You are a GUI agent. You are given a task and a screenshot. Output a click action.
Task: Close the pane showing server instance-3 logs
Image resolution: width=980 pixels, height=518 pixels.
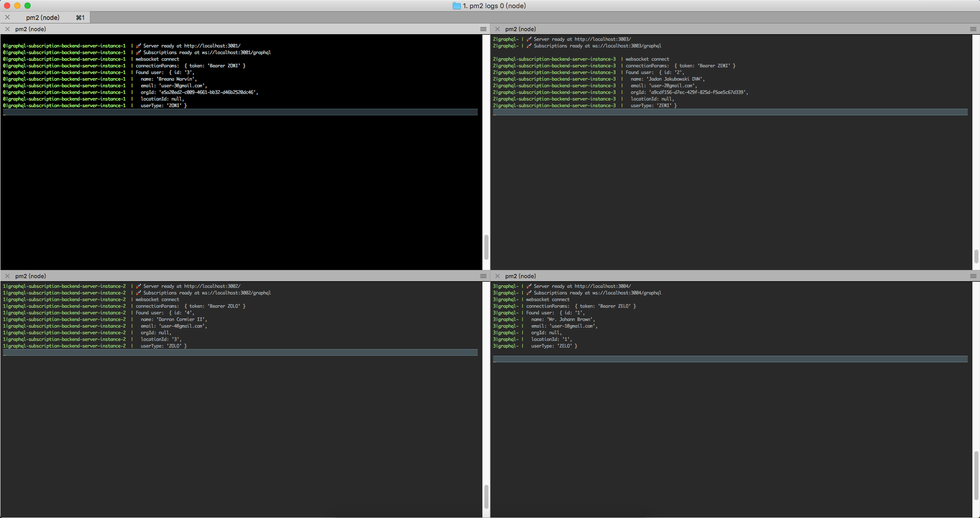click(x=497, y=29)
